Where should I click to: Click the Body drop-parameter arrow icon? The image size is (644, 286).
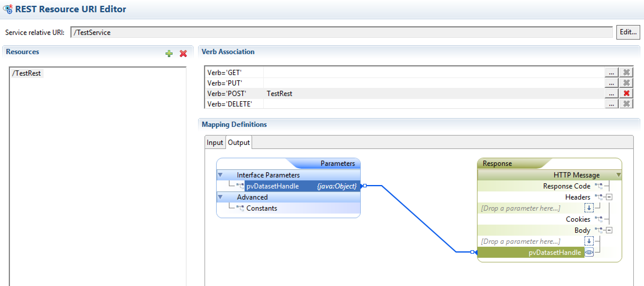click(x=589, y=241)
